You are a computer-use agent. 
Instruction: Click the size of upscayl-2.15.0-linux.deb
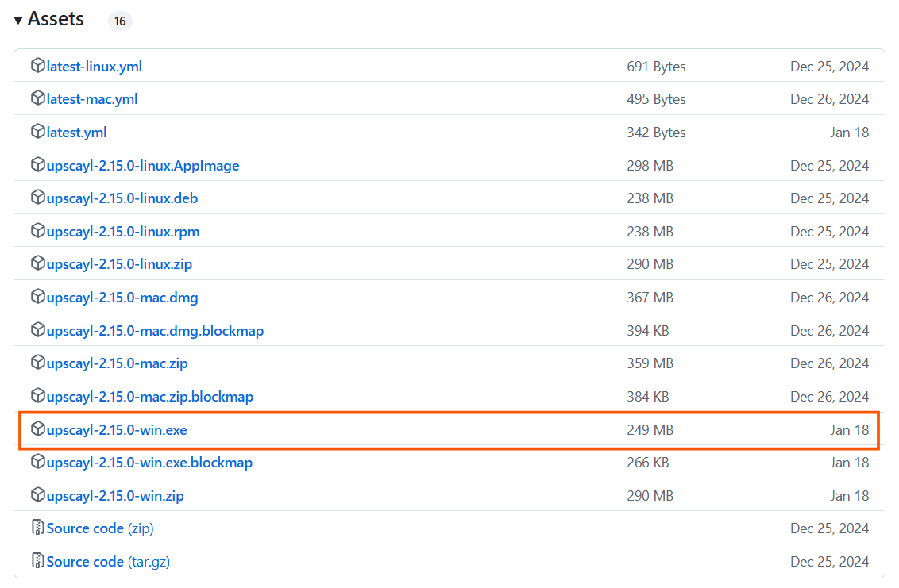point(650,198)
